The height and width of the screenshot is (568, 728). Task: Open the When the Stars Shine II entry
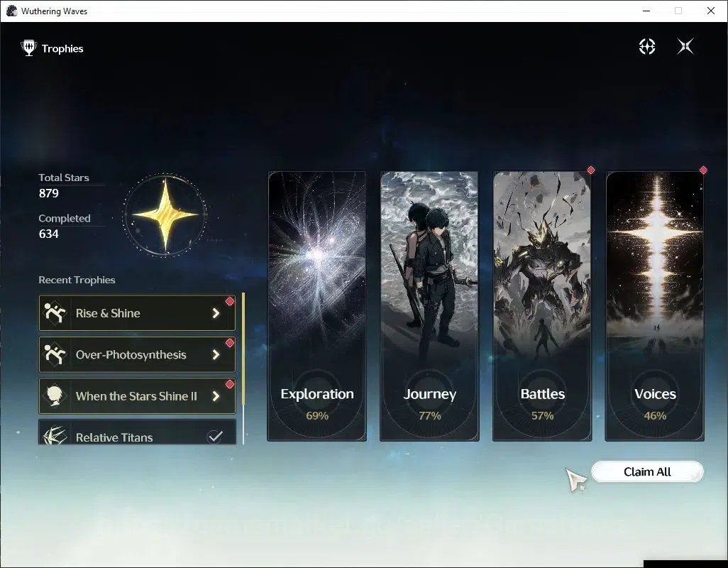(x=137, y=395)
